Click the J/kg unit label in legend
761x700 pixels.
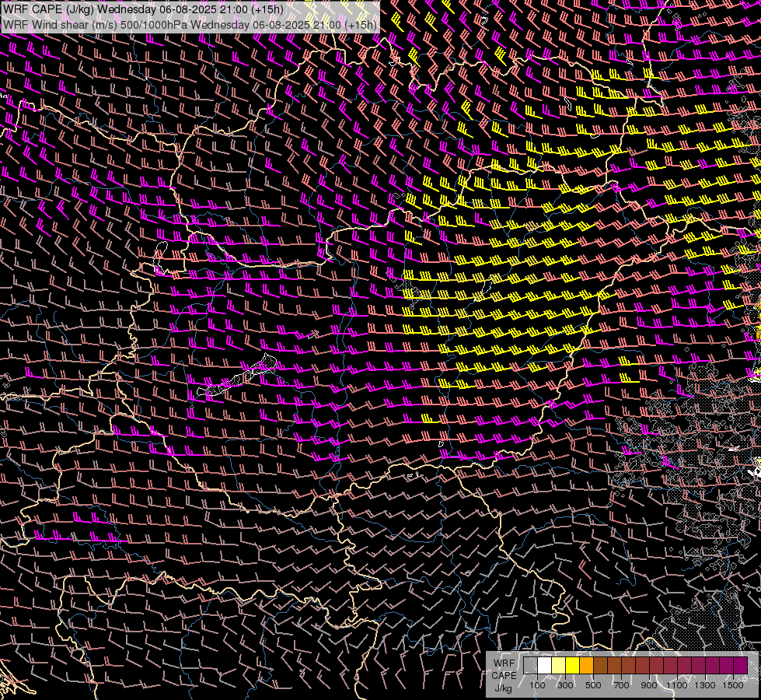coord(503,688)
